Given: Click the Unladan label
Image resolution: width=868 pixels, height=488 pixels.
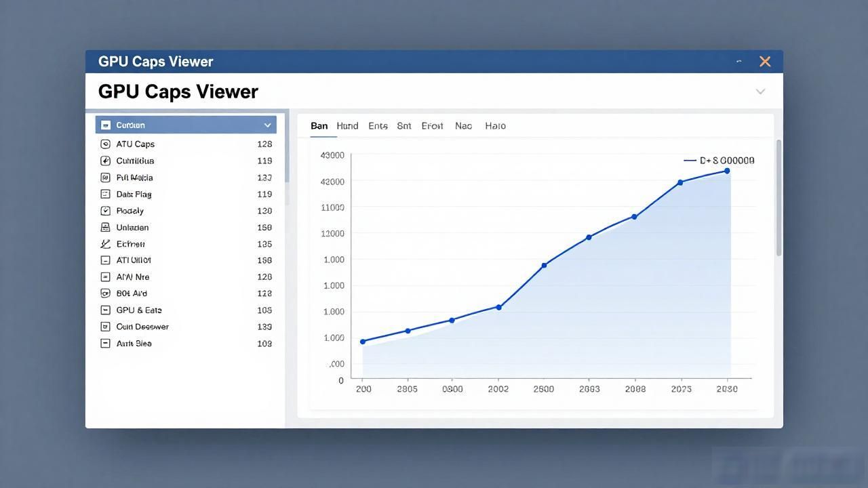Looking at the screenshot, I should pyautogui.click(x=132, y=227).
